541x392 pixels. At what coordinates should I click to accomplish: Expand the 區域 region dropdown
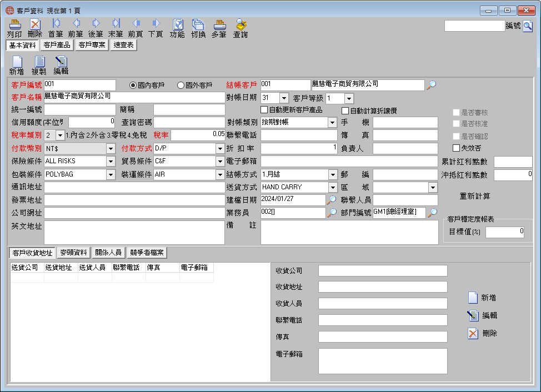pos(433,188)
